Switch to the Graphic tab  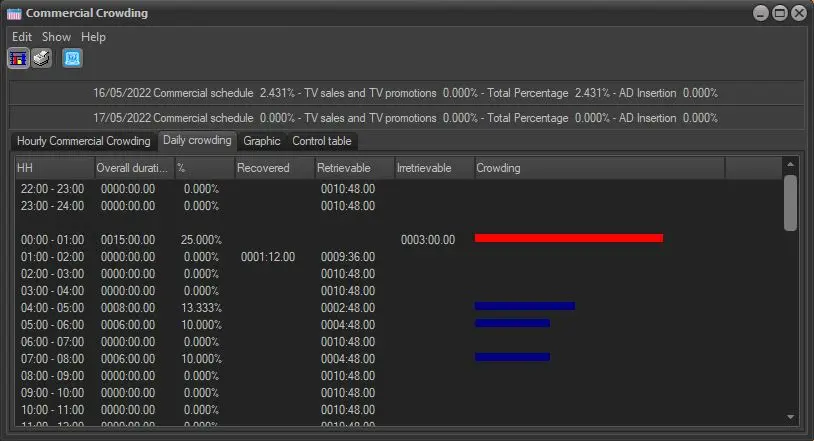(x=262, y=141)
